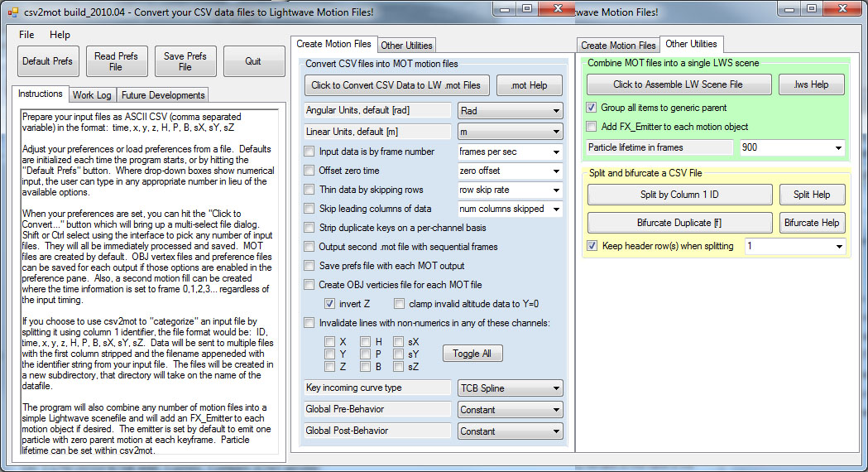Open the Angular Units Rad dropdown
The width and height of the screenshot is (868, 472).
click(510, 111)
